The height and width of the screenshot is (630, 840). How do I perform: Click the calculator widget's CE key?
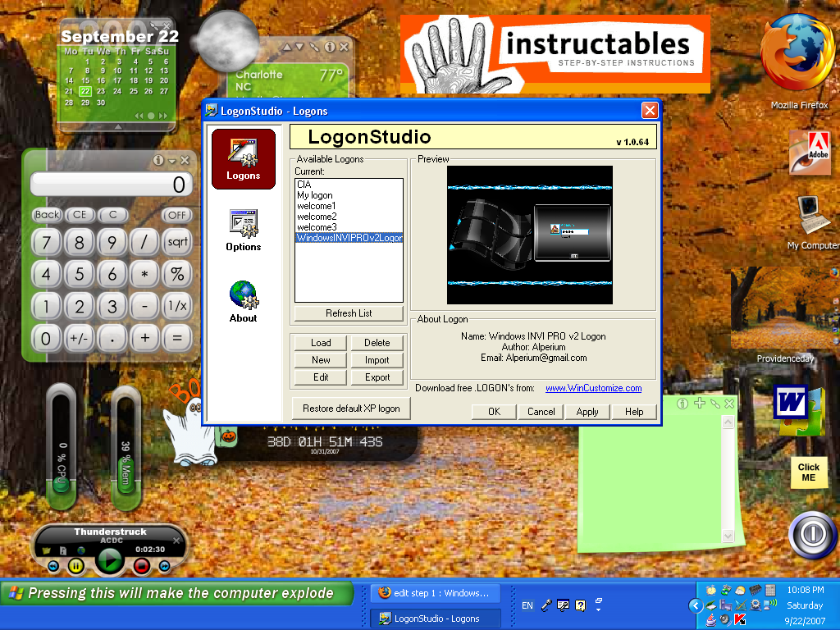click(x=80, y=215)
